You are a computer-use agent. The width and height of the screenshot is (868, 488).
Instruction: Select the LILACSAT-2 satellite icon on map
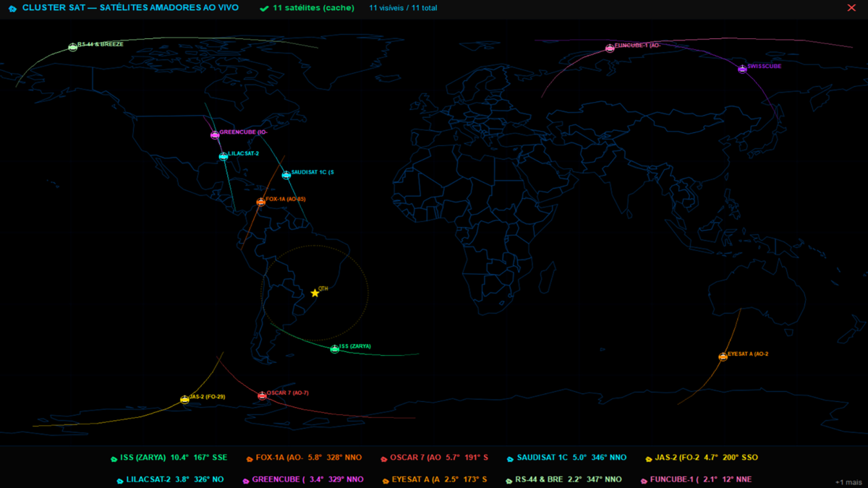[224, 156]
